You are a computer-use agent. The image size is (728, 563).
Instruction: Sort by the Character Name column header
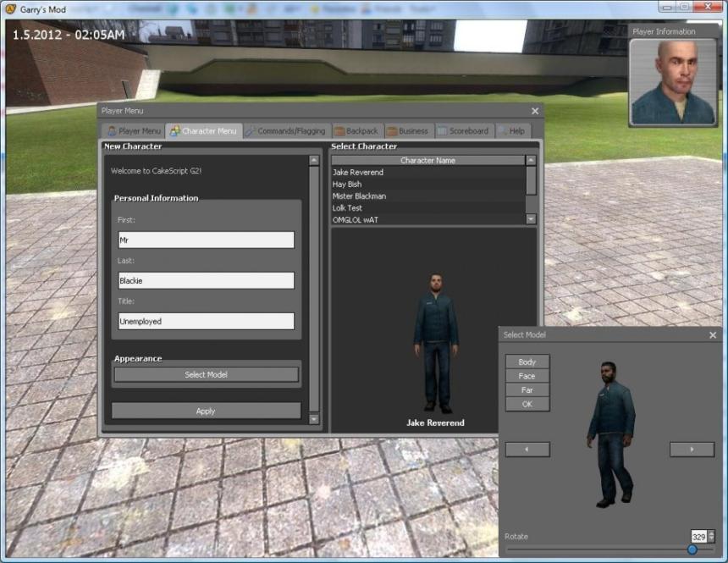(x=427, y=160)
